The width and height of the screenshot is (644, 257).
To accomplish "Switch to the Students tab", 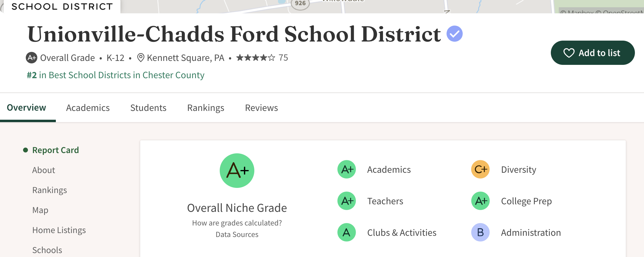I will pyautogui.click(x=148, y=108).
